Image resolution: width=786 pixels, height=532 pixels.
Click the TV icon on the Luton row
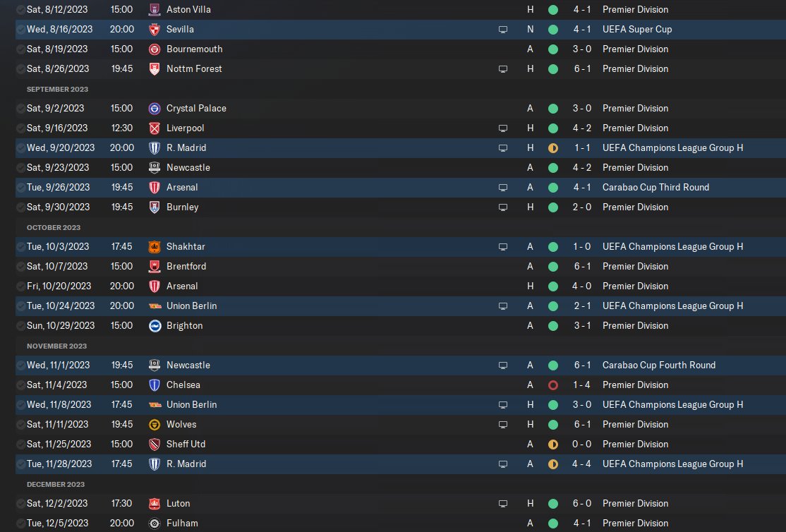503,503
